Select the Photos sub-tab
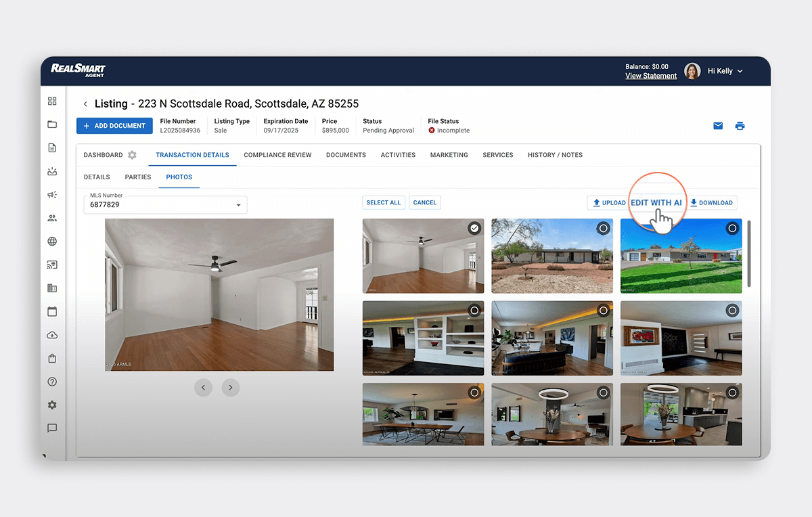This screenshot has width=812, height=517. pyautogui.click(x=179, y=177)
